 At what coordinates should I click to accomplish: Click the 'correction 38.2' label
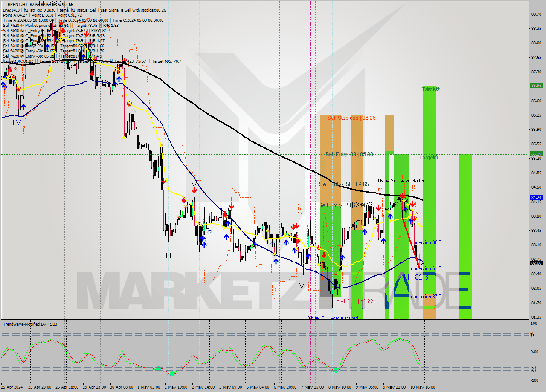[426, 242]
